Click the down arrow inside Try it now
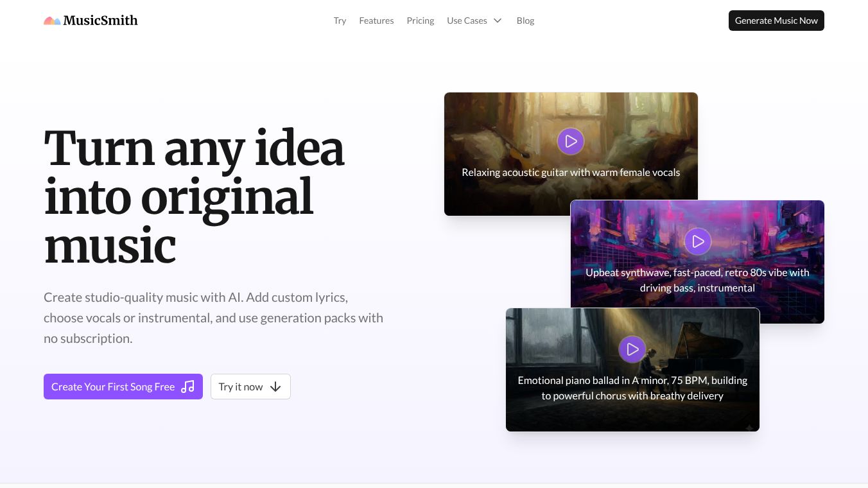The height and width of the screenshot is (488, 868). [x=275, y=387]
